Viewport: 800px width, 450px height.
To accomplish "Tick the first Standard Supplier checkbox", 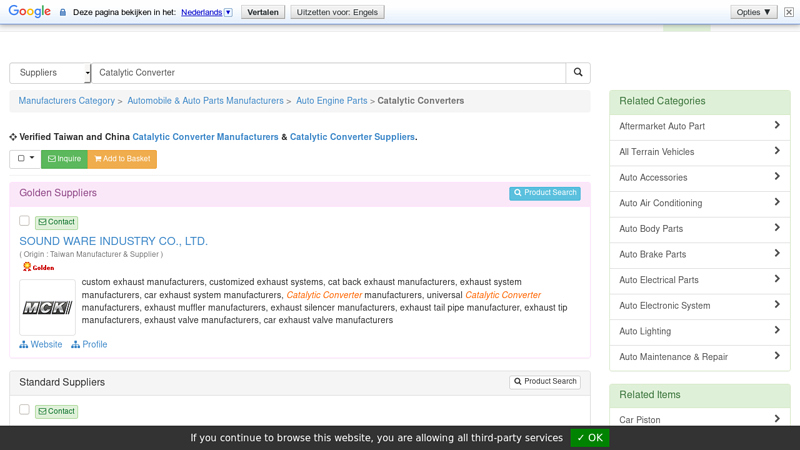I will tap(25, 410).
